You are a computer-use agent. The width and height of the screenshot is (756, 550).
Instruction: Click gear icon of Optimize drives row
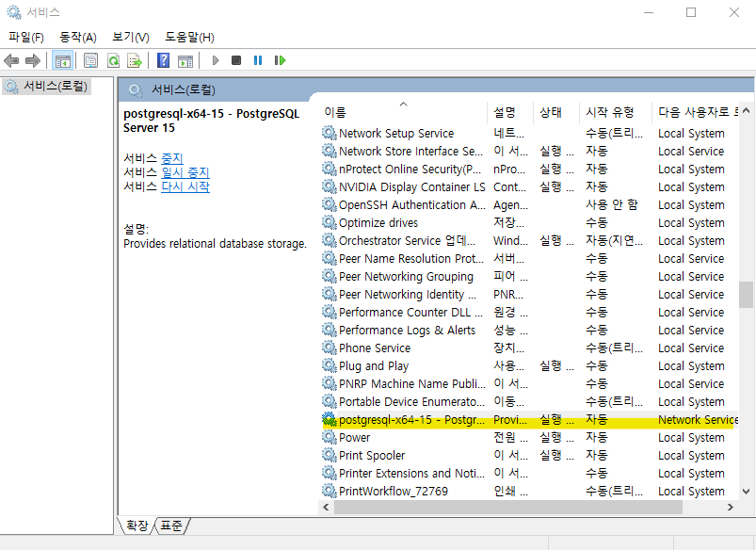(329, 222)
